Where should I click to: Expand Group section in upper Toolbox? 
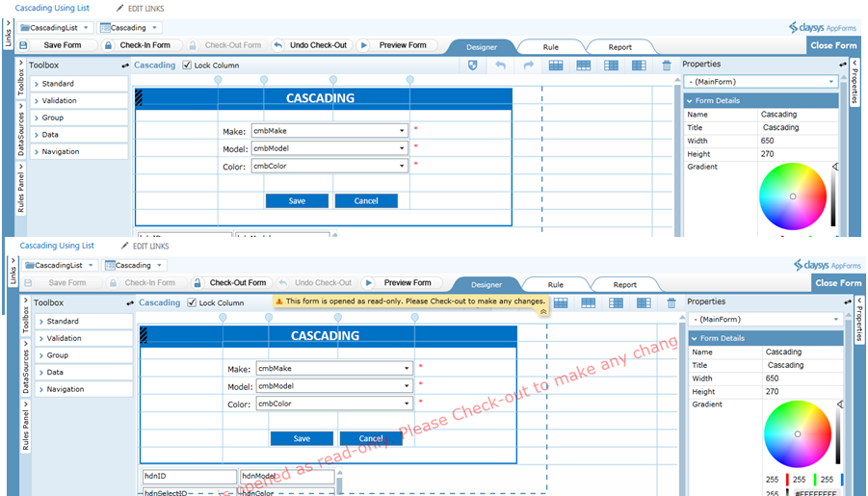(79, 117)
